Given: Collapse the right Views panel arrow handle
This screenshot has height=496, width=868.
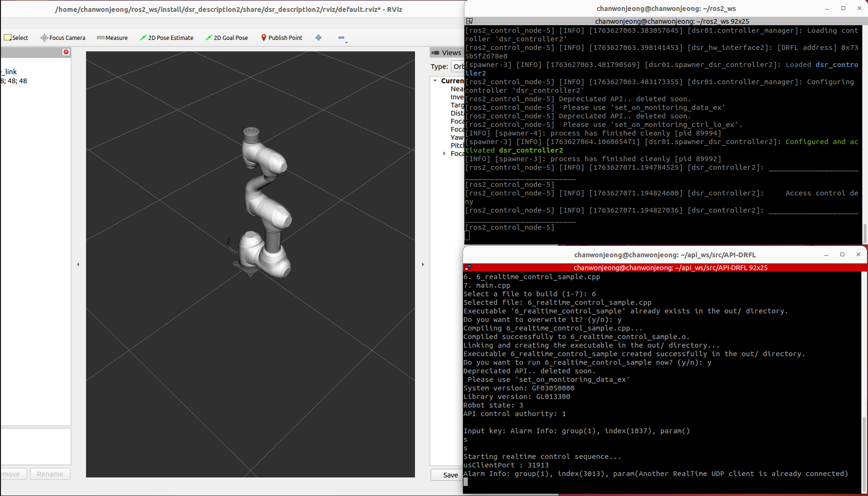Looking at the screenshot, I should click(x=423, y=264).
